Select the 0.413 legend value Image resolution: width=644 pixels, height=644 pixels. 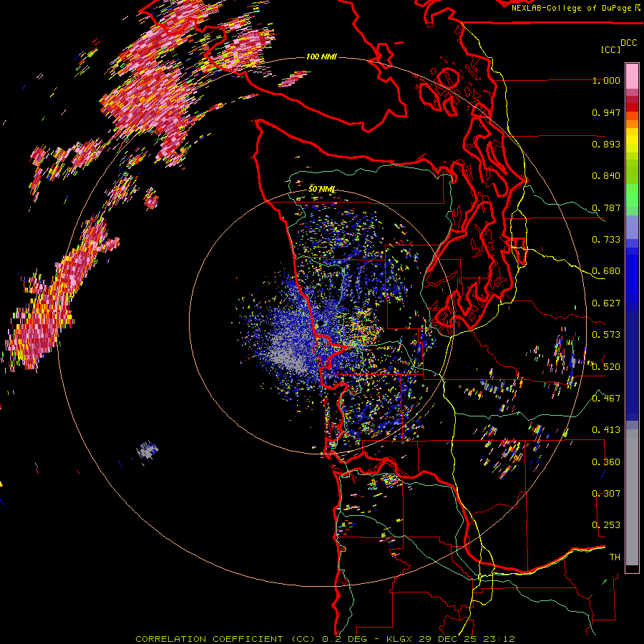606,430
